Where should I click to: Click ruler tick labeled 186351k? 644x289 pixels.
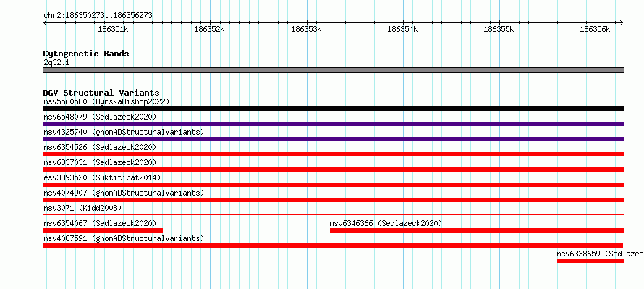[114, 29]
